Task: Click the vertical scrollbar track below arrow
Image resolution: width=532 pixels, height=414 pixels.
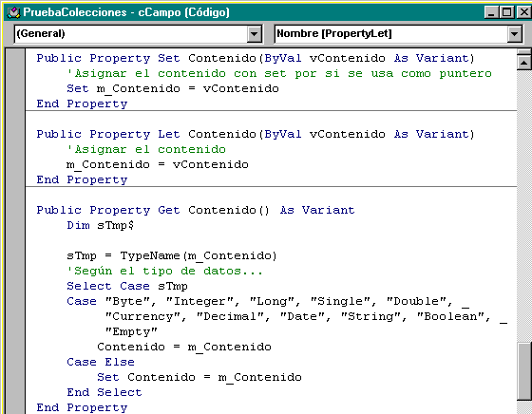Action: (x=524, y=203)
